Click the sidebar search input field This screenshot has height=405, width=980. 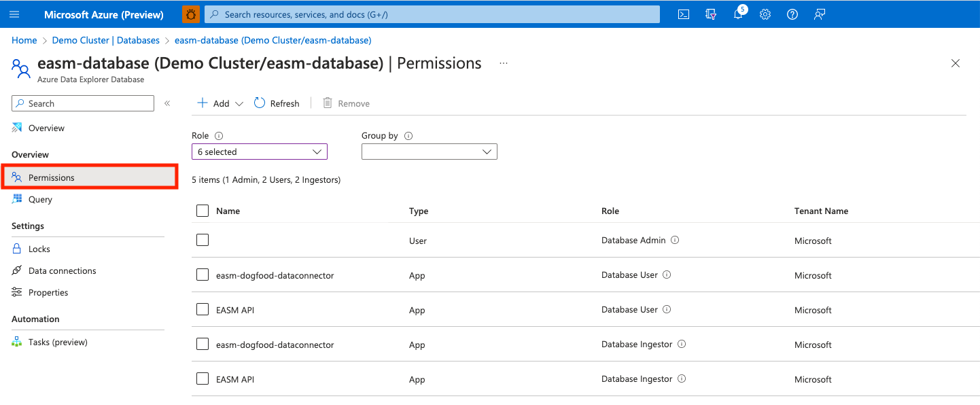[82, 103]
